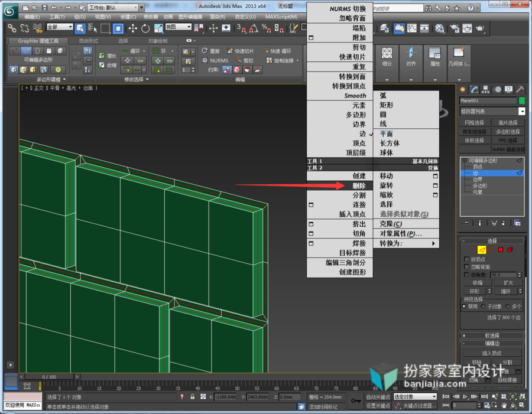
Task: Open the 渲染(R) menu
Action: coord(218,17)
